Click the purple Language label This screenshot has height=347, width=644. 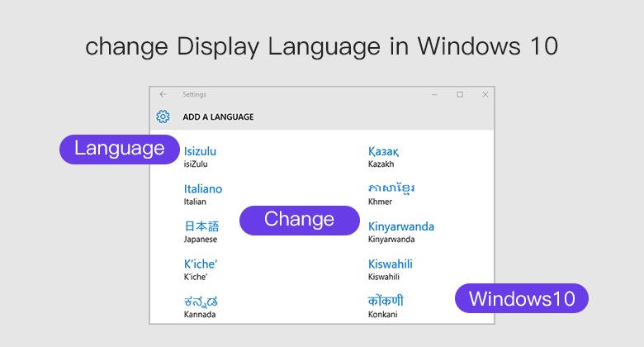tap(120, 150)
